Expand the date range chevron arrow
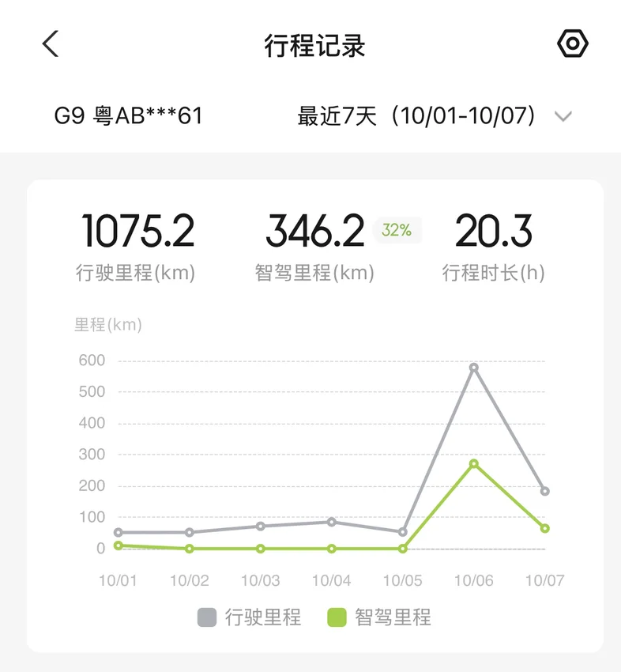The image size is (621, 672). point(563,117)
